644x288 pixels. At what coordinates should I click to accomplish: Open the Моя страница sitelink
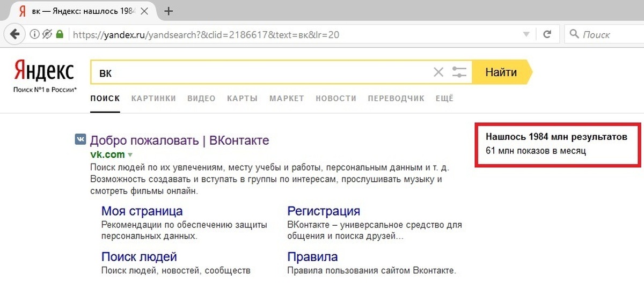click(142, 211)
